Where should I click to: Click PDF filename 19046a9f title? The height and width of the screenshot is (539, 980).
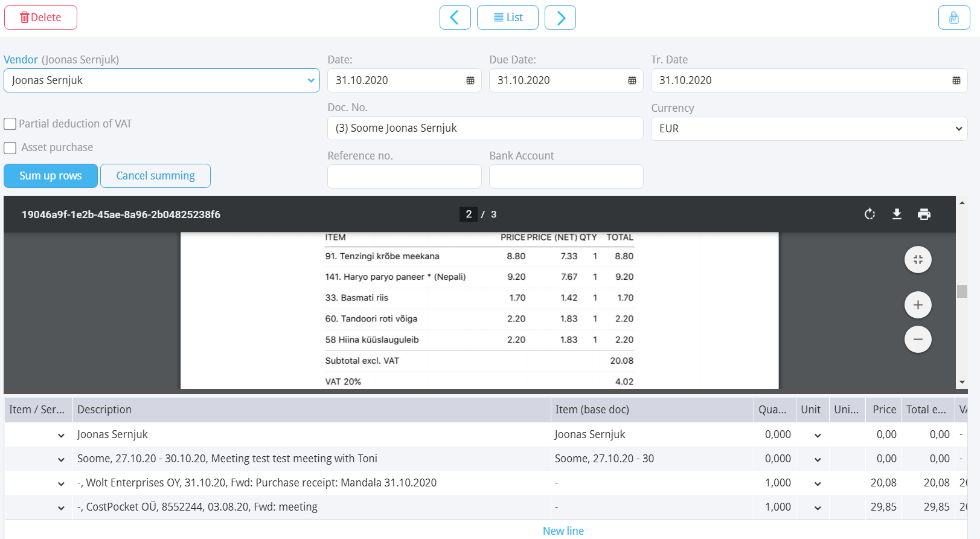(121, 215)
